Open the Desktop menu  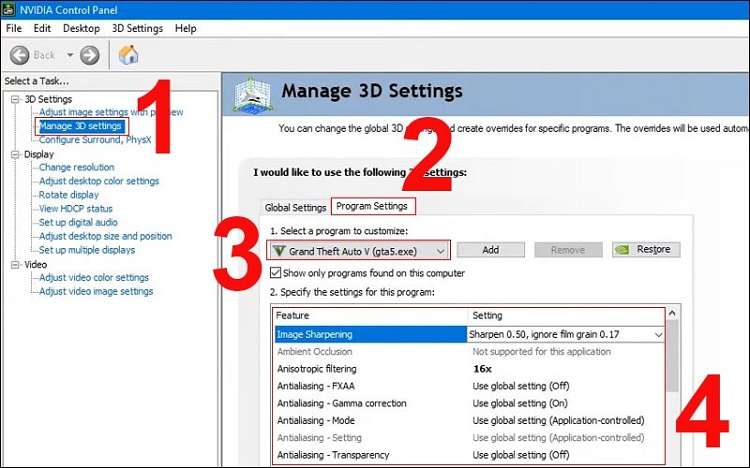81,28
